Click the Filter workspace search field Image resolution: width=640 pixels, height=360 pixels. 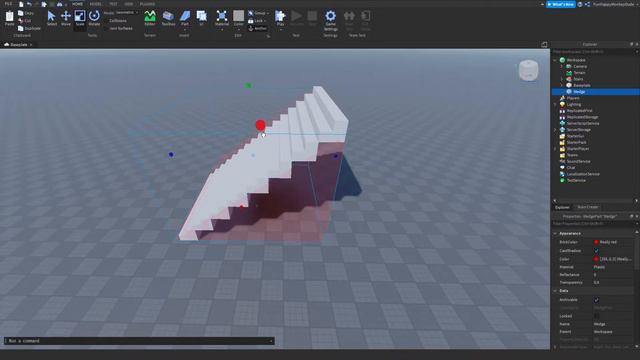pyautogui.click(x=595, y=52)
